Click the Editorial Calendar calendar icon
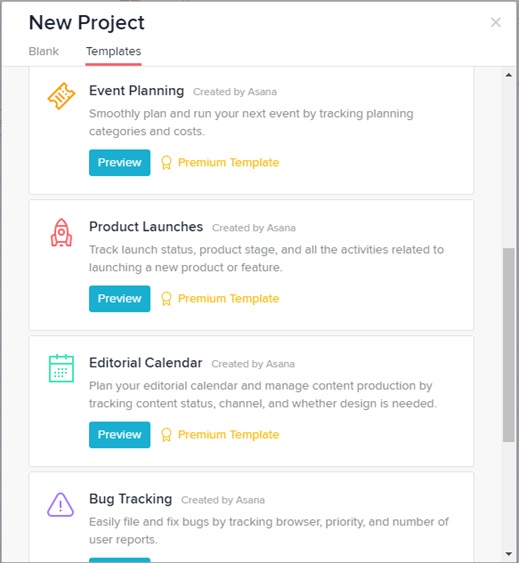 (x=61, y=368)
